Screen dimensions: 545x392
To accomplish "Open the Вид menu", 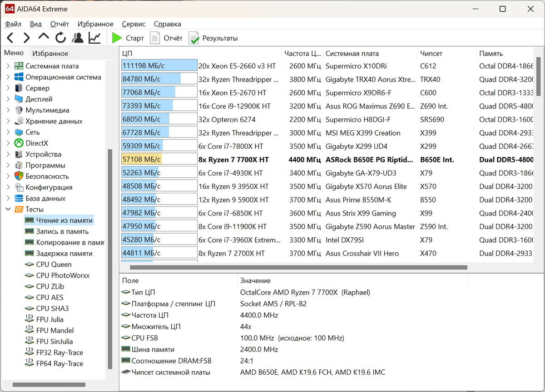I will point(36,24).
